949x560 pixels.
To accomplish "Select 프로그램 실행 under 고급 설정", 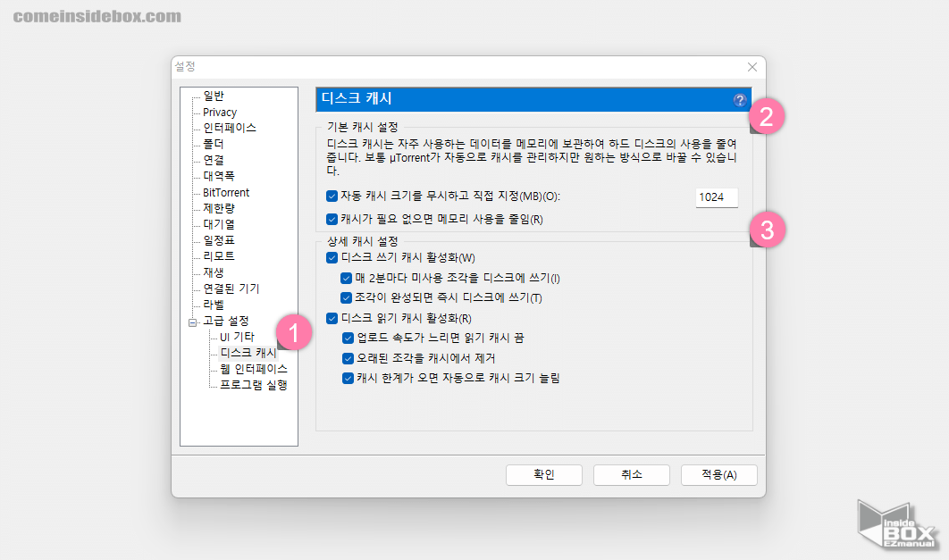I will (253, 385).
